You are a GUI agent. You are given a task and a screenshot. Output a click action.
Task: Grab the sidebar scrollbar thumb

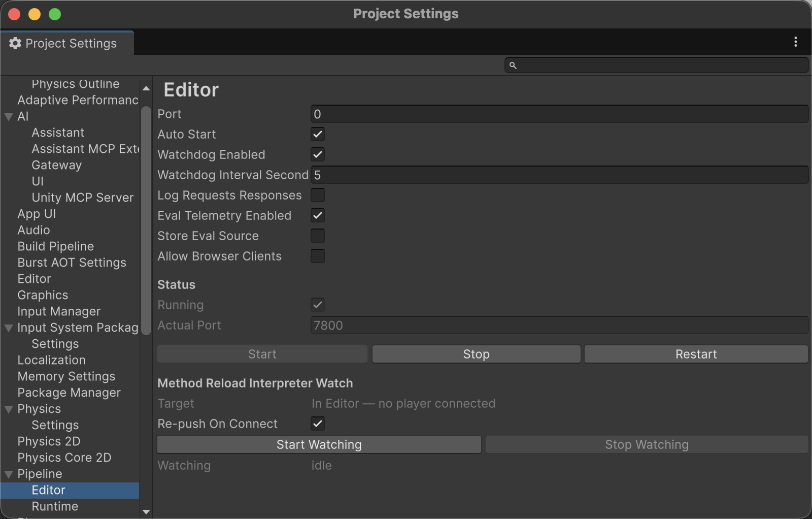tap(146, 220)
